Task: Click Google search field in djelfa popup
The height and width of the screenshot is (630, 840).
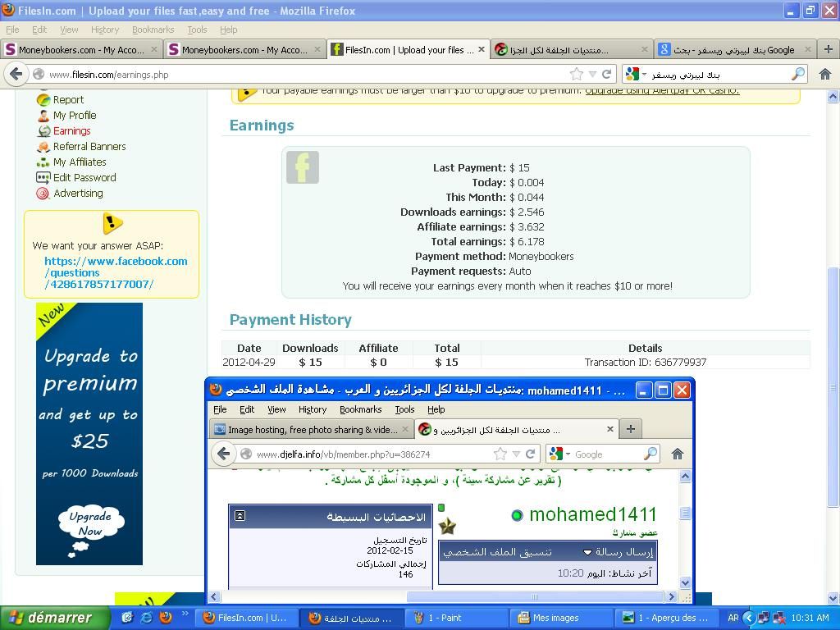Action: click(607, 454)
